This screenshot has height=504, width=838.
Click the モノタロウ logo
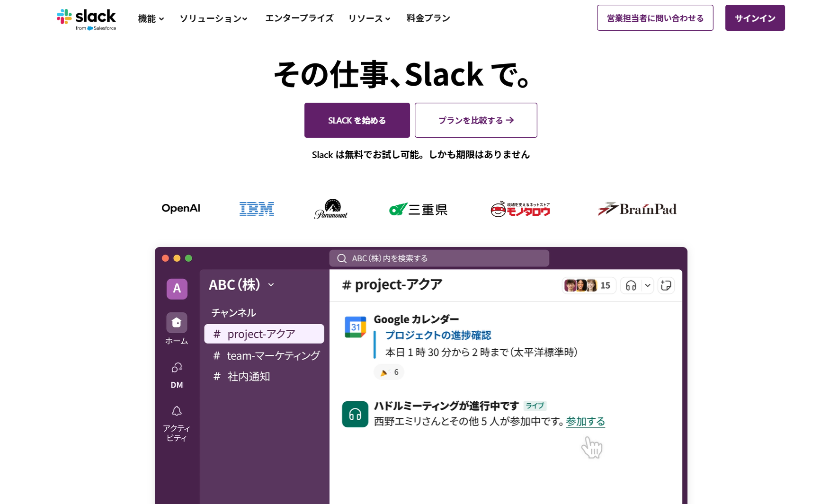click(520, 209)
